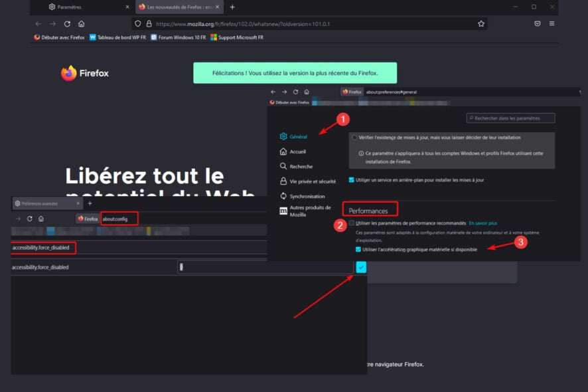Screen dimensions: 588x392
Task: Click Rechercher dans les paramètres search box
Action: (x=511, y=118)
